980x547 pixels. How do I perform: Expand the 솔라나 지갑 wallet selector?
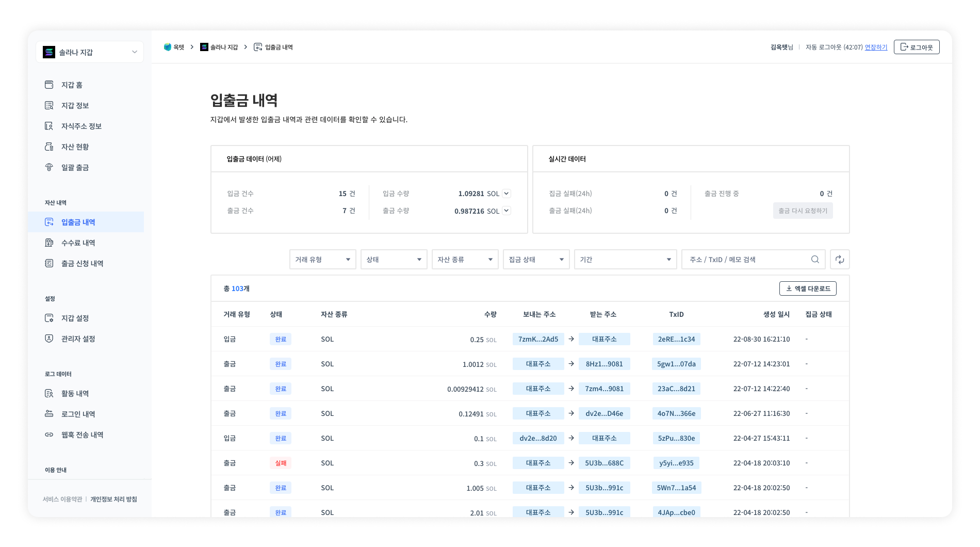point(90,52)
